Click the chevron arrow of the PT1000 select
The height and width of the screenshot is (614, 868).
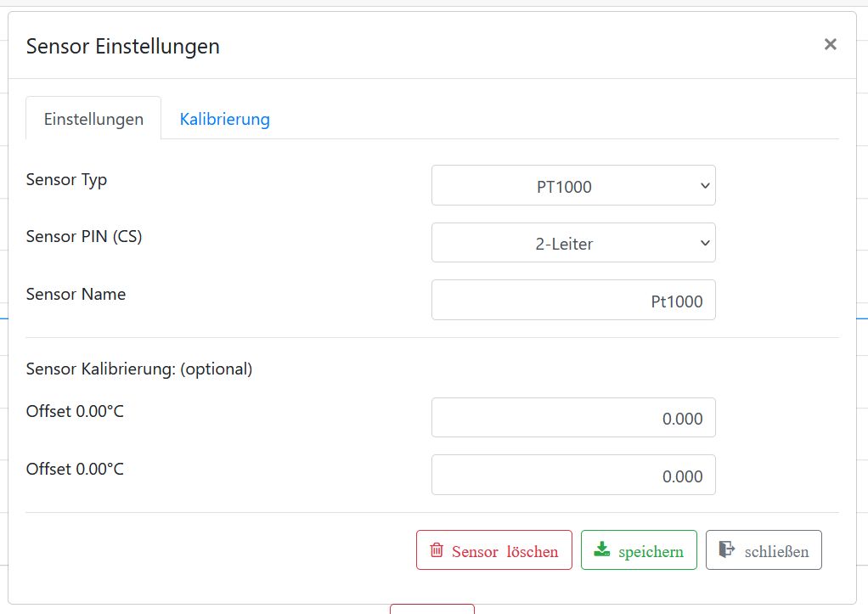[704, 186]
